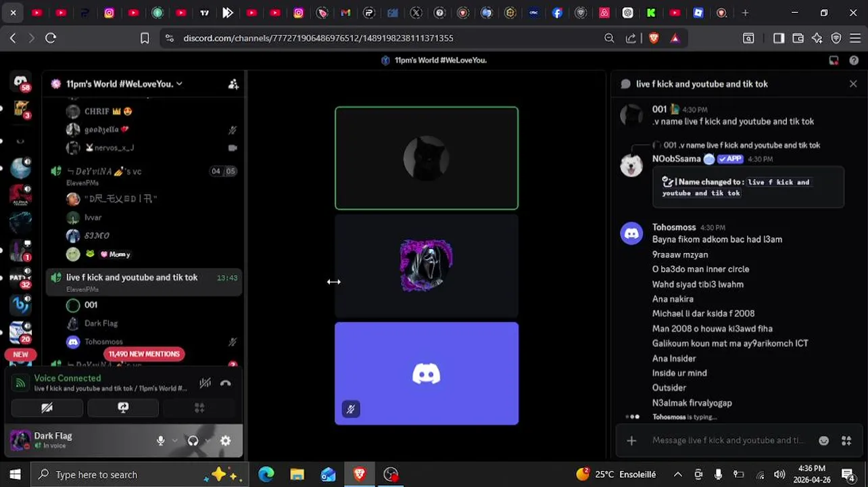The width and height of the screenshot is (868, 487).
Task: Click the Voice Connected status label
Action: [68, 378]
